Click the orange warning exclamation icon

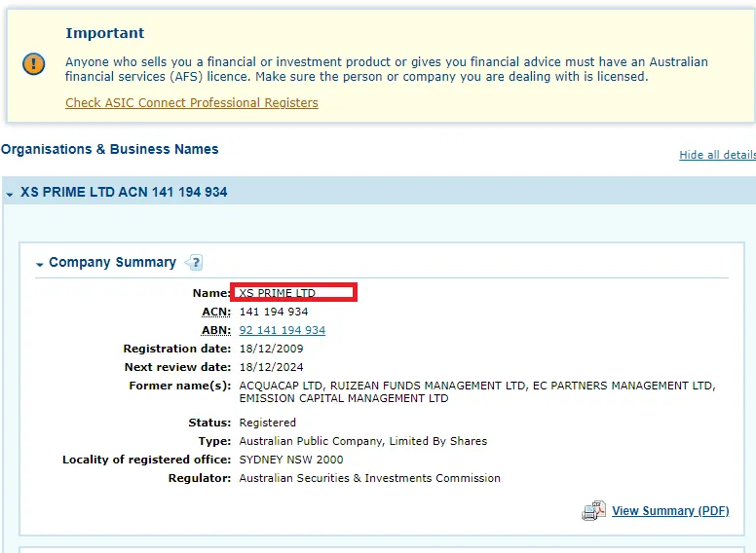[x=34, y=65]
